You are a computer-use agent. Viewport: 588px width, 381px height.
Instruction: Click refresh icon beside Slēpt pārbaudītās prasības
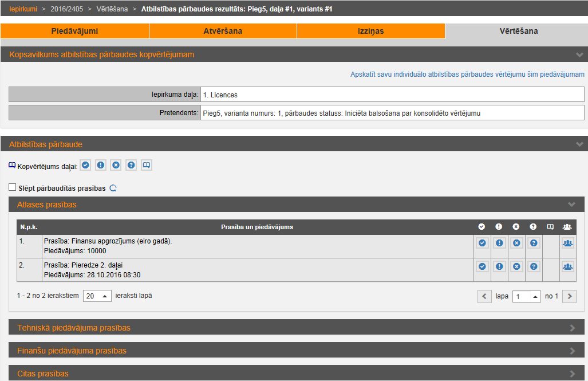(x=113, y=188)
